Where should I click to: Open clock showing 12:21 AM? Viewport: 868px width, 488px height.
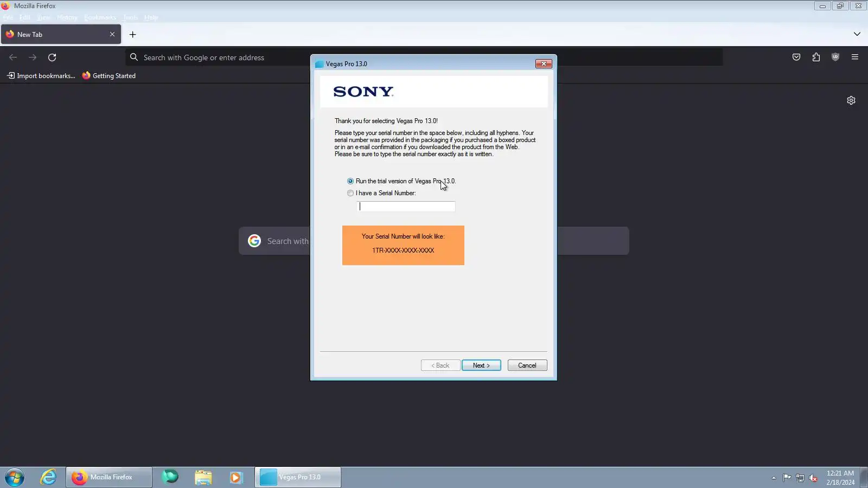(x=840, y=478)
